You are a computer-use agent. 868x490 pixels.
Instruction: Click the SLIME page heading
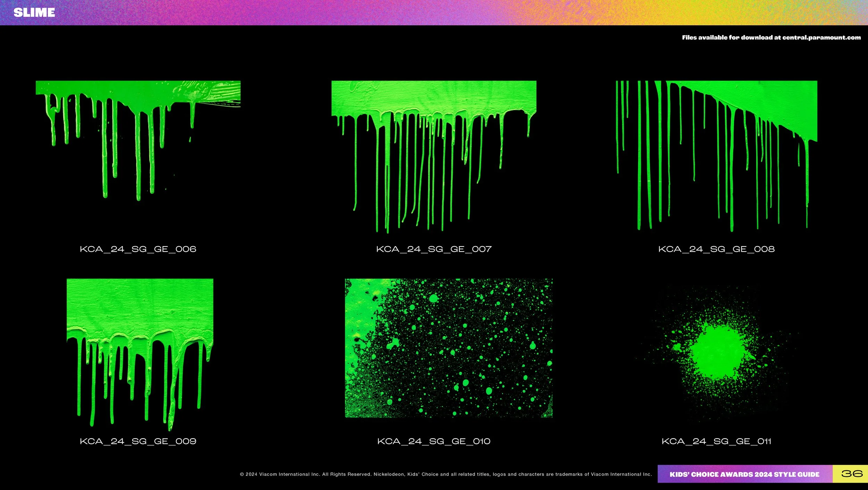tap(34, 13)
